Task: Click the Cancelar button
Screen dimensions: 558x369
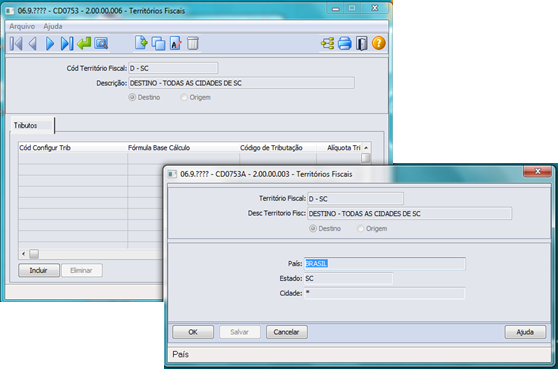Action: coord(286,332)
